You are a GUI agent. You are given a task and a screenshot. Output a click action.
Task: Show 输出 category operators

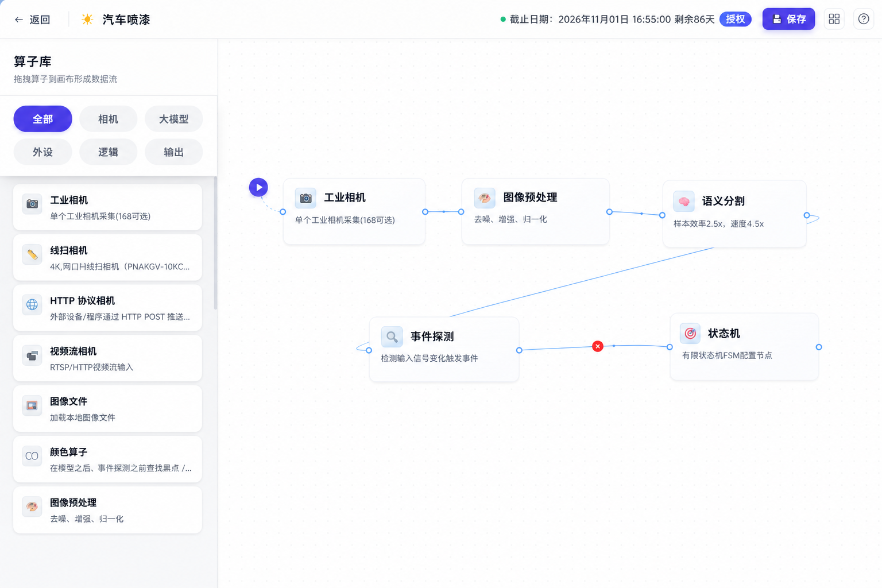(174, 152)
